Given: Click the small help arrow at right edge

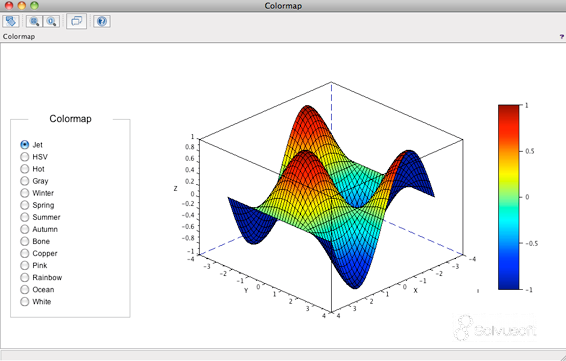Looking at the screenshot, I should coord(562,36).
